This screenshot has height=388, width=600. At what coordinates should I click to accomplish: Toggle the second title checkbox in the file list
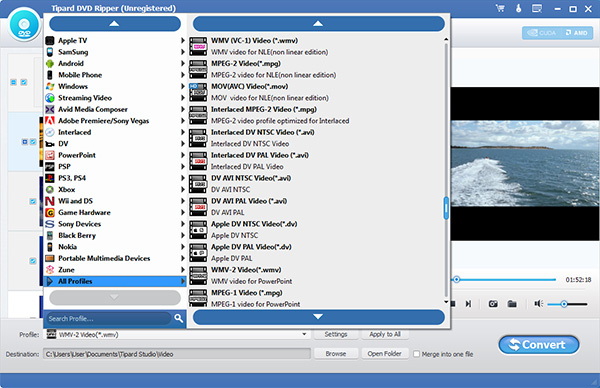tap(33, 142)
